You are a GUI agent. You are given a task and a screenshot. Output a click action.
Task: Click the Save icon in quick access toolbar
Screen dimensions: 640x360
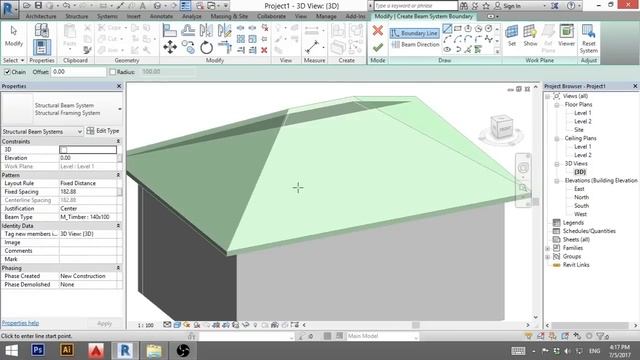pyautogui.click(x=38, y=6)
